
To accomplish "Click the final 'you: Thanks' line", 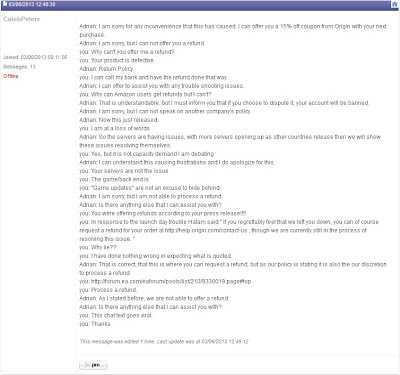I will pos(95,324).
